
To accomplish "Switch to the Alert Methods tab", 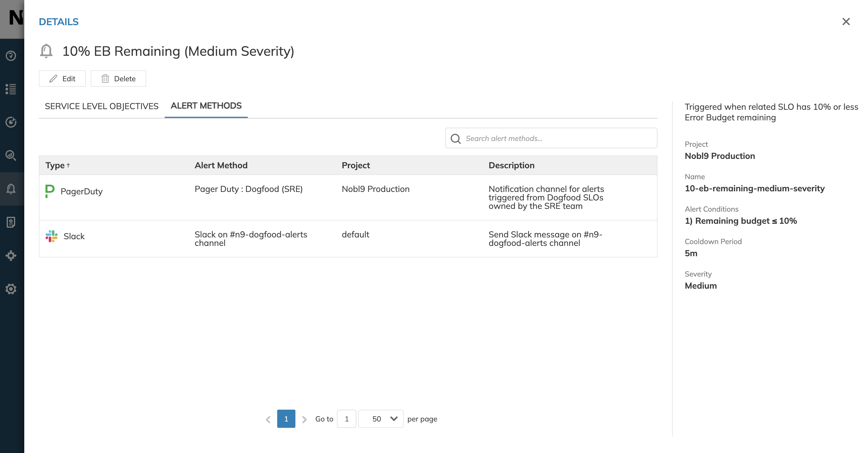I will pyautogui.click(x=206, y=106).
